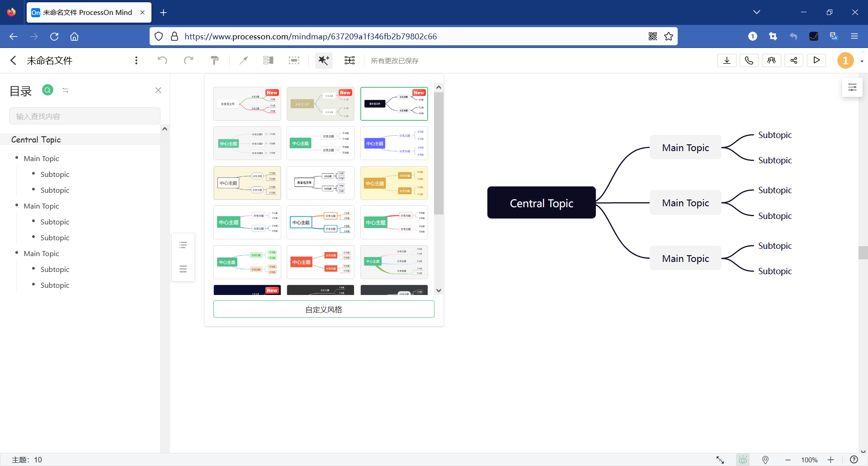The width and height of the screenshot is (868, 466).
Task: Click the green search icon beside 目录
Action: [x=47, y=90]
